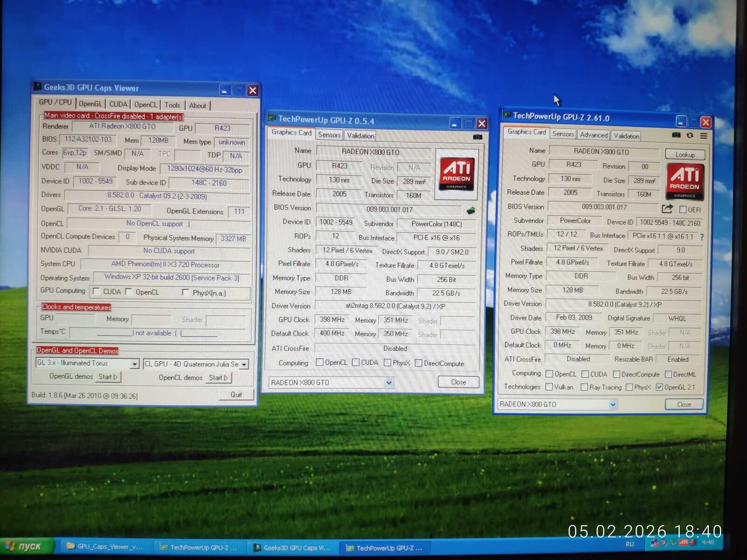Switch to the OpenGL tab in GPU Caps Viewer

click(x=90, y=104)
